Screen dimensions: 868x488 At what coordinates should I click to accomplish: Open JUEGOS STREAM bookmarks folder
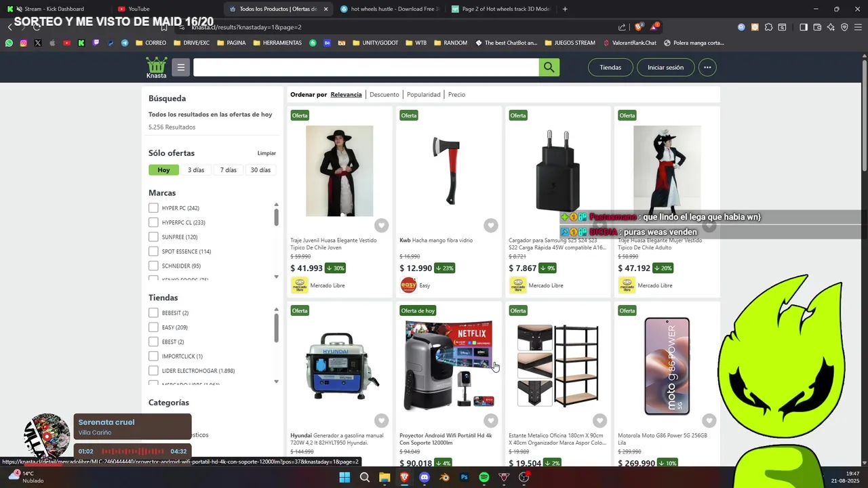pyautogui.click(x=569, y=43)
